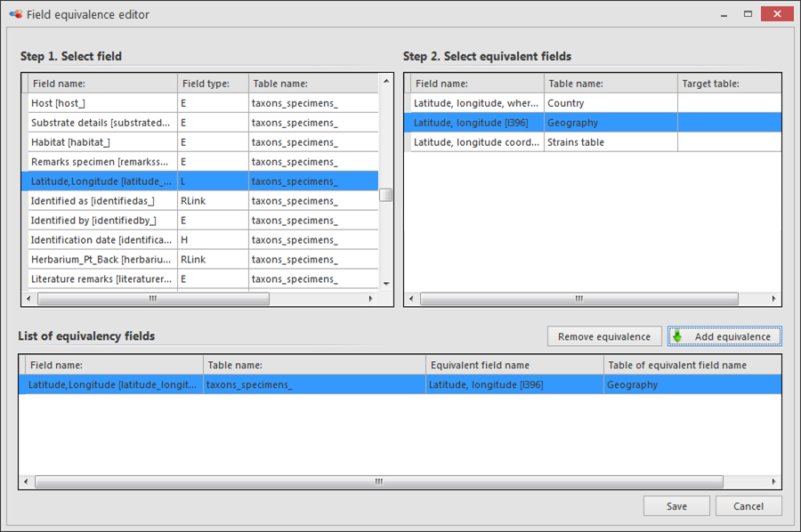Click the app icon in title bar
This screenshot has width=801, height=532.
[15, 14]
